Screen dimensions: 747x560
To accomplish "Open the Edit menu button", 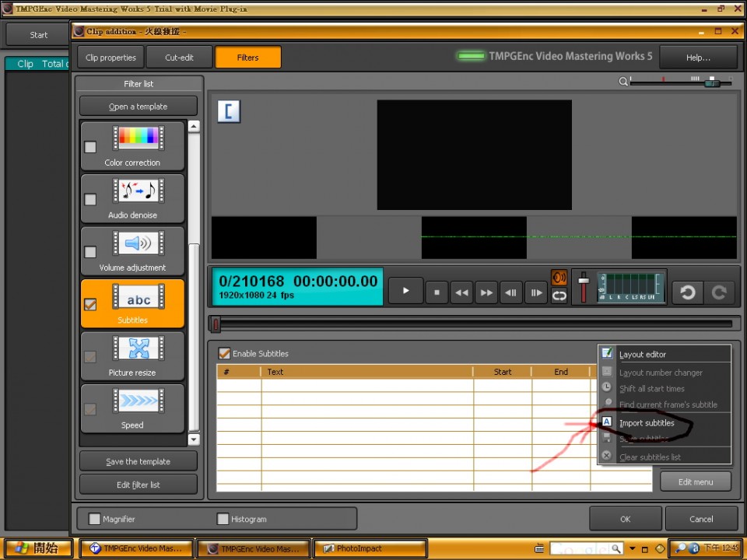I will click(x=695, y=481).
